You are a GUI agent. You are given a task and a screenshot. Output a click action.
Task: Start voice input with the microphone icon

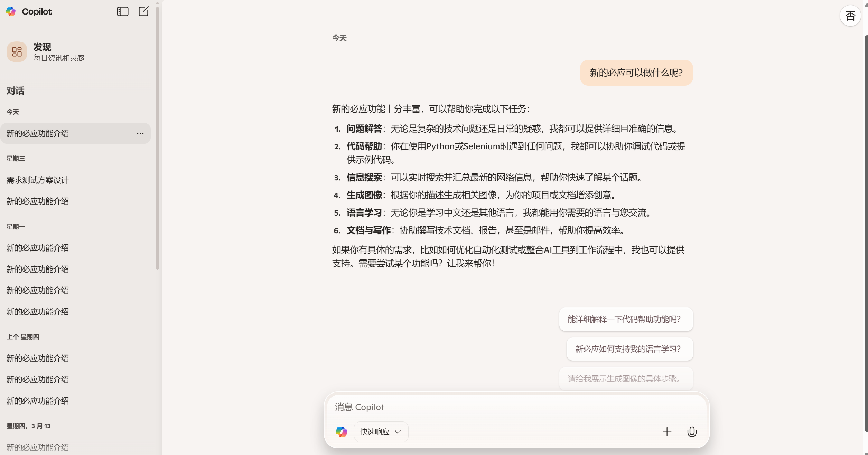coord(692,432)
